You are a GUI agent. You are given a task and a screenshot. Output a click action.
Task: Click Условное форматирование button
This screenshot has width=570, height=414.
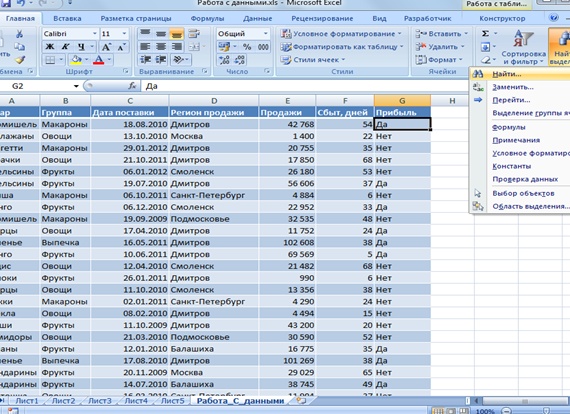pyautogui.click(x=341, y=34)
